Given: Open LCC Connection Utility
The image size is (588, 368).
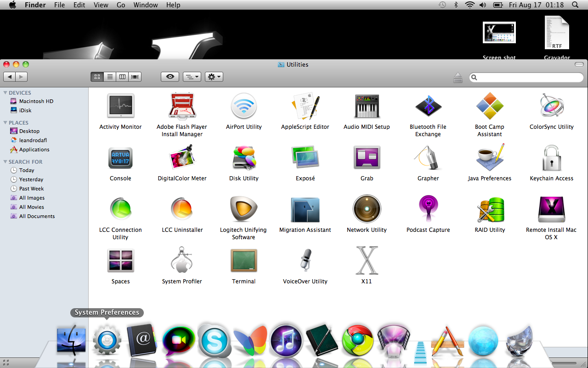Looking at the screenshot, I should coord(120,209).
